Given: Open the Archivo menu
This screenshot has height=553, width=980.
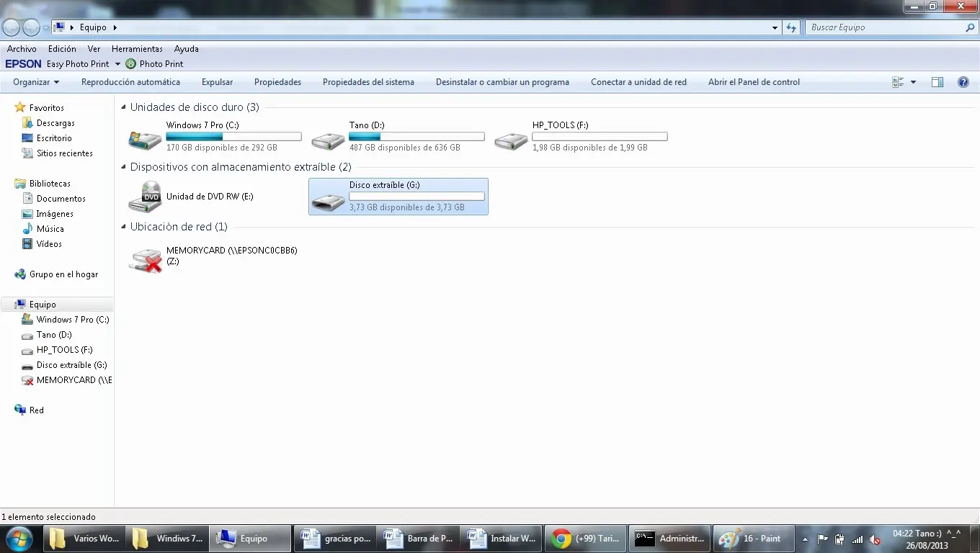Looking at the screenshot, I should tap(22, 49).
